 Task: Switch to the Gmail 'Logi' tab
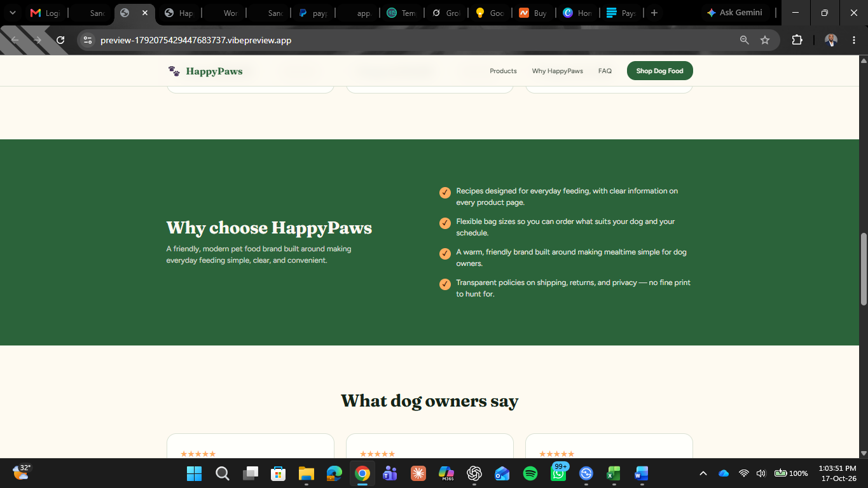(46, 13)
